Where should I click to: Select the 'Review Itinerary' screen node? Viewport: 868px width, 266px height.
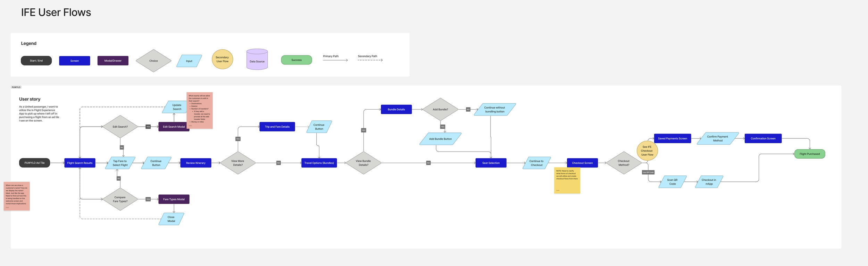pyautogui.click(x=196, y=163)
